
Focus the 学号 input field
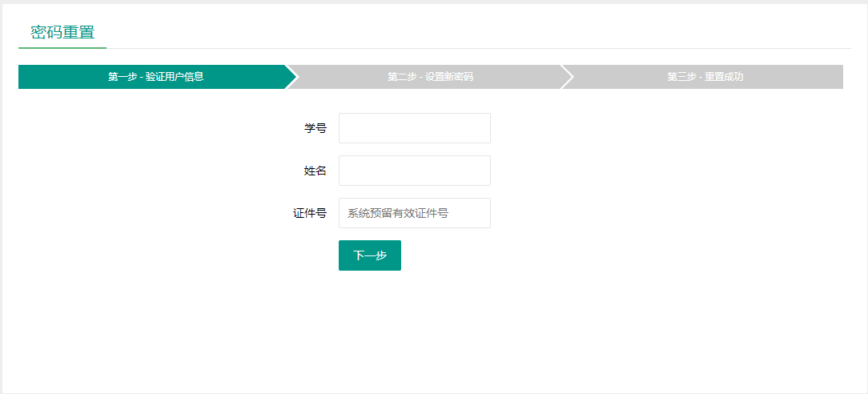(414, 128)
